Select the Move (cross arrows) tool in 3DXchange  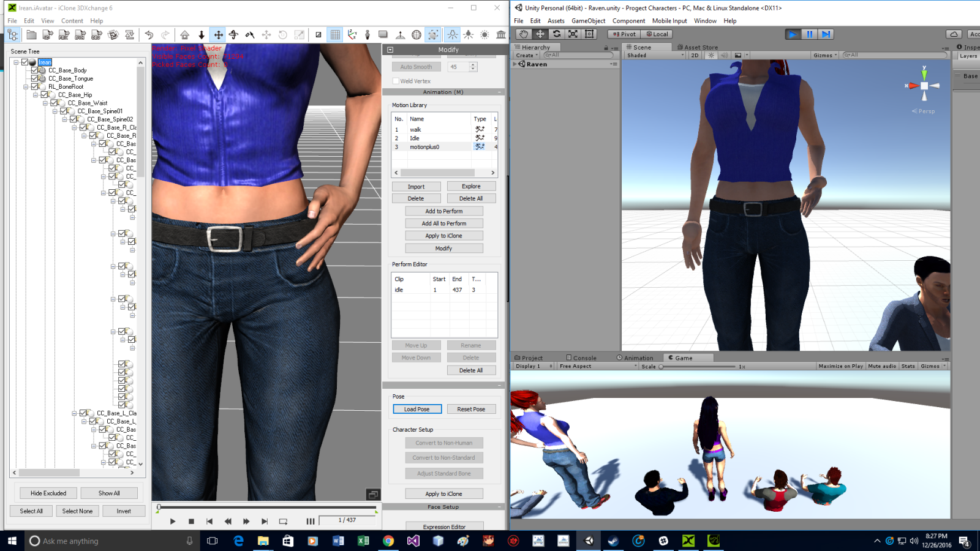tap(217, 35)
